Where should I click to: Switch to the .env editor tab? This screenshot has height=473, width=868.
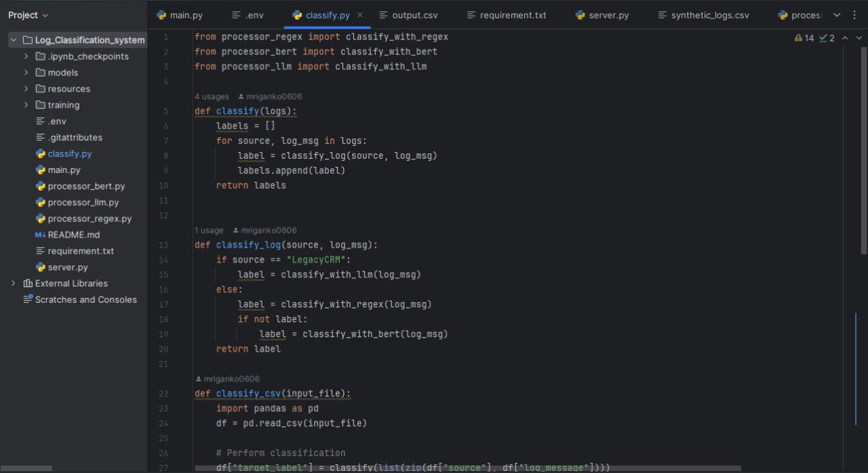[x=248, y=15]
